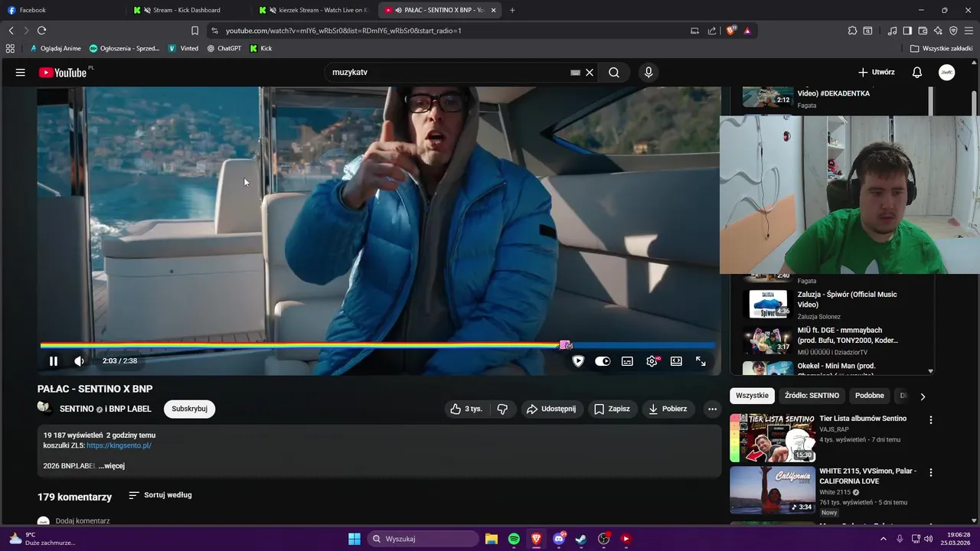
Task: Select the Wszystkie filter chip
Action: point(752,396)
